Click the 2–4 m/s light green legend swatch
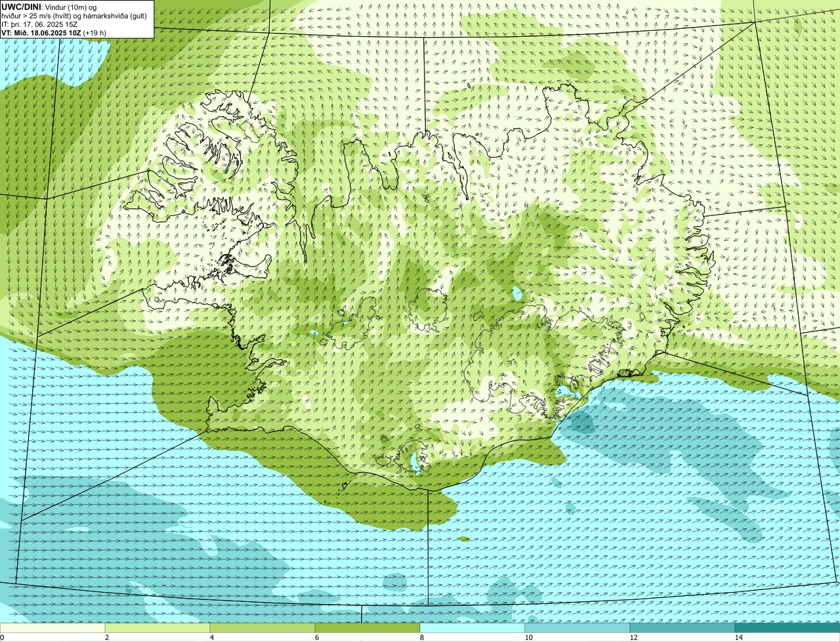This screenshot has width=840, height=642. [157, 628]
